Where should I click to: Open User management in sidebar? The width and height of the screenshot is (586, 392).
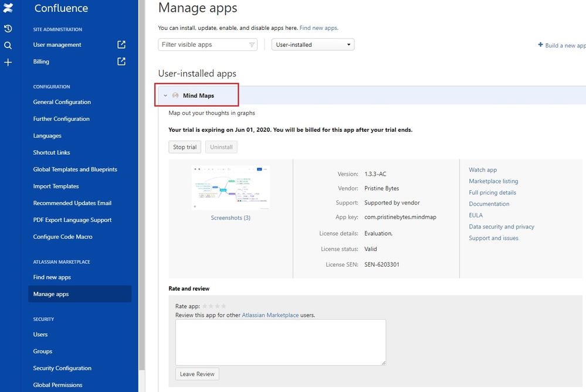[57, 45]
